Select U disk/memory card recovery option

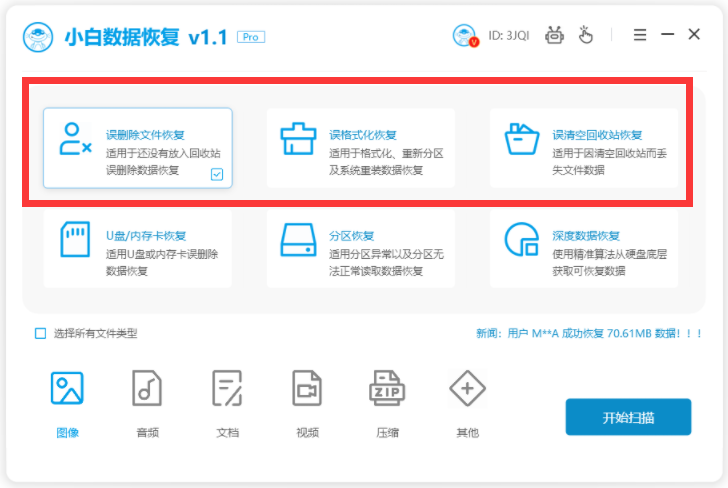pos(138,246)
